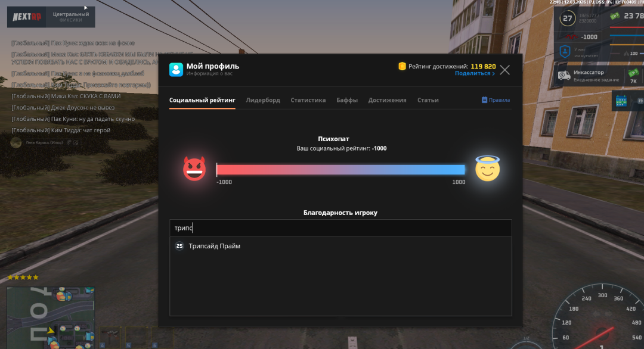Click the Инкассатор armored truck icon

(x=564, y=76)
